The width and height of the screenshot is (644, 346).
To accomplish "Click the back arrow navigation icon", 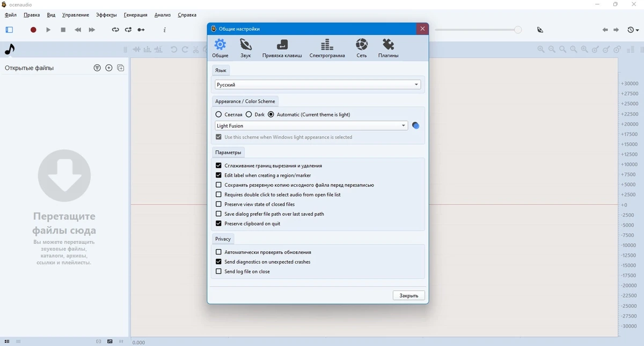I will coord(605,30).
